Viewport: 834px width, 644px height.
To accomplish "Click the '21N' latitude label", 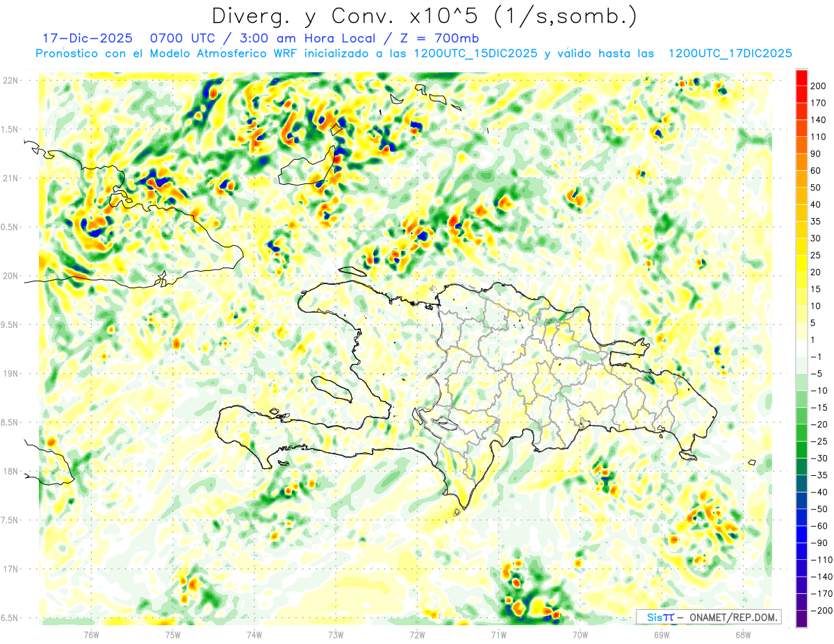I will coord(10,179).
